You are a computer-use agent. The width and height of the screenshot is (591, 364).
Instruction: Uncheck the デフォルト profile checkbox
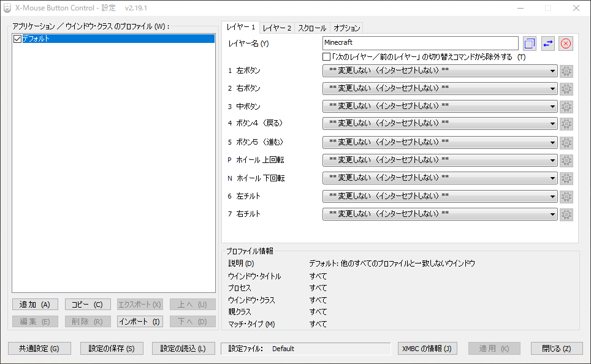click(17, 38)
